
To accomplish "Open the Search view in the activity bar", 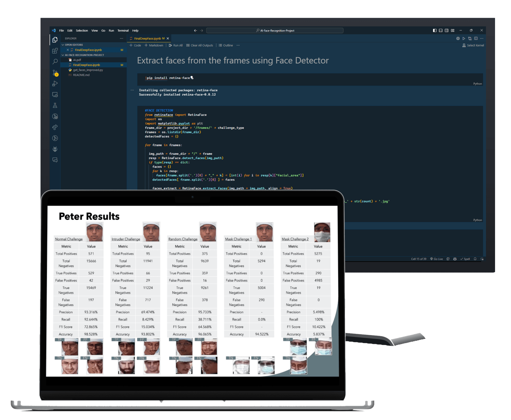I will [x=55, y=62].
